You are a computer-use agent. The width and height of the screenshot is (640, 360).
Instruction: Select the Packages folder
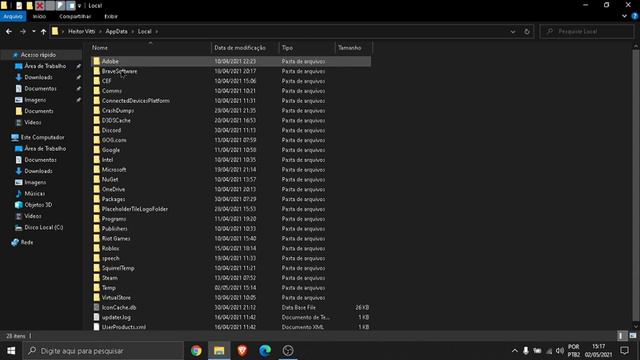click(x=113, y=199)
